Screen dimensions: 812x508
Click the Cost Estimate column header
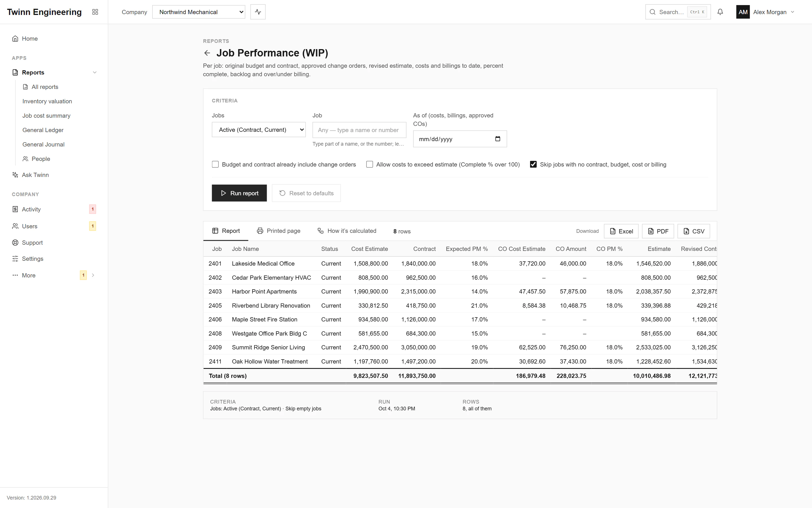[369, 249]
